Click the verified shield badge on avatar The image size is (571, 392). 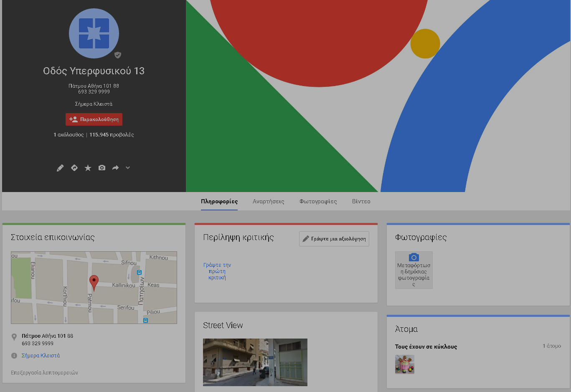point(118,55)
